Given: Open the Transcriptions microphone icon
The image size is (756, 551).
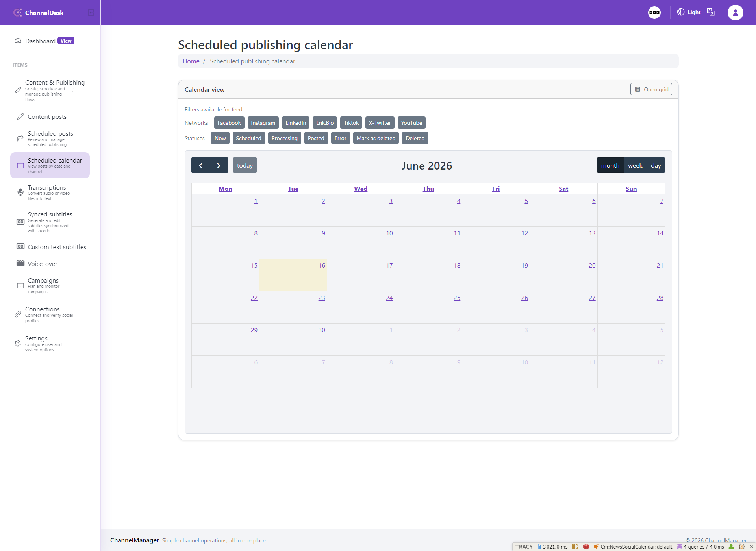Looking at the screenshot, I should [x=20, y=192].
